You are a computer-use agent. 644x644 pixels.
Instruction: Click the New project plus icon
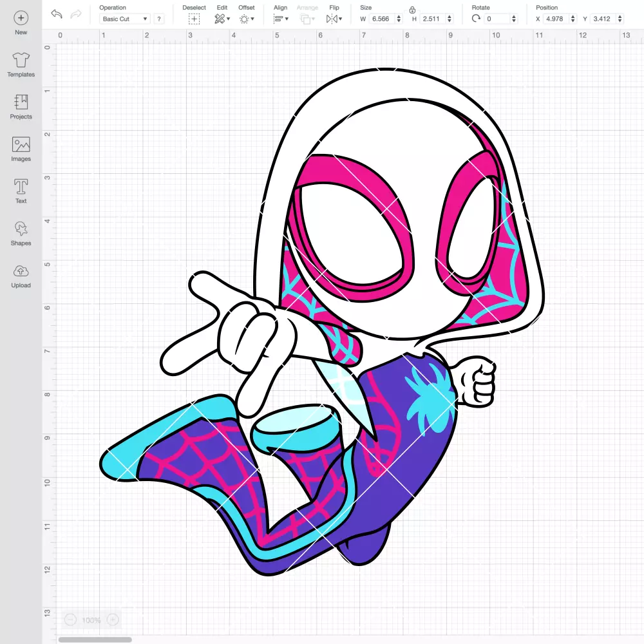[x=21, y=18]
